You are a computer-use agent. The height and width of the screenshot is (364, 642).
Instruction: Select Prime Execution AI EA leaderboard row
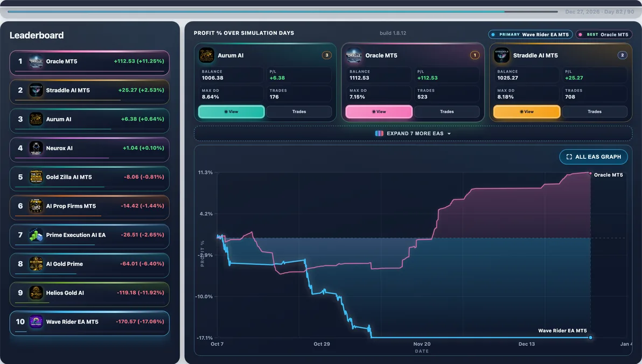(x=89, y=236)
